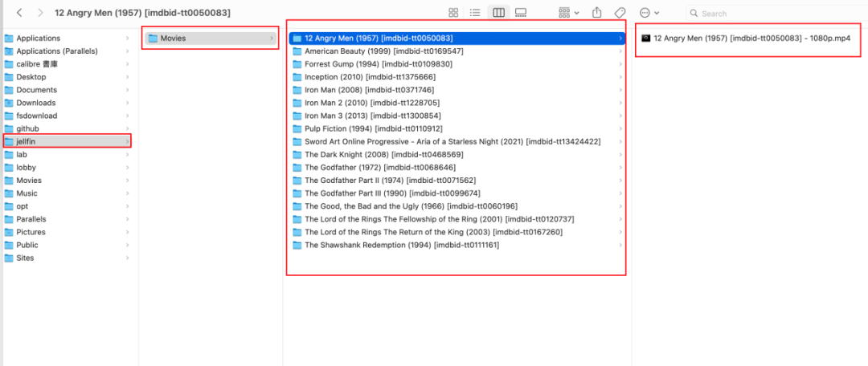Viewport: 868px width, 366px height.
Task: Select The Shawshank Redemption (1994) folder
Action: coord(457,245)
